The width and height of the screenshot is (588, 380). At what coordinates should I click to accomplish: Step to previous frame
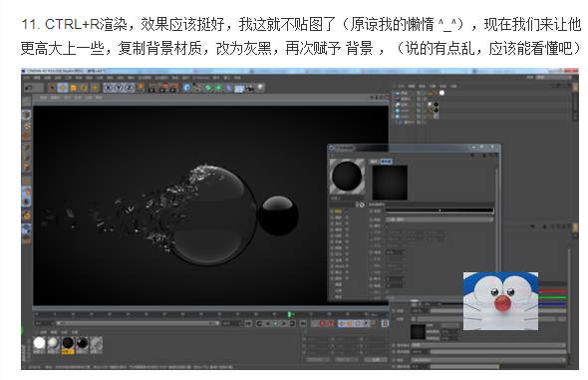click(267, 324)
